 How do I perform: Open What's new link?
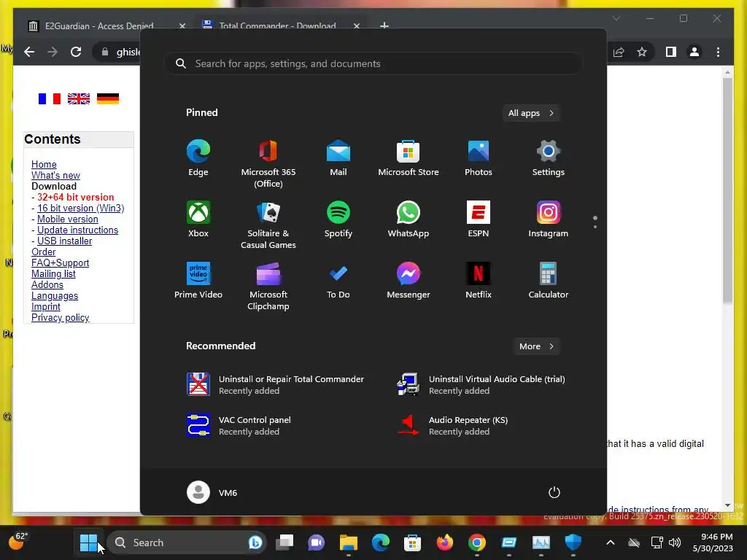[x=55, y=175]
